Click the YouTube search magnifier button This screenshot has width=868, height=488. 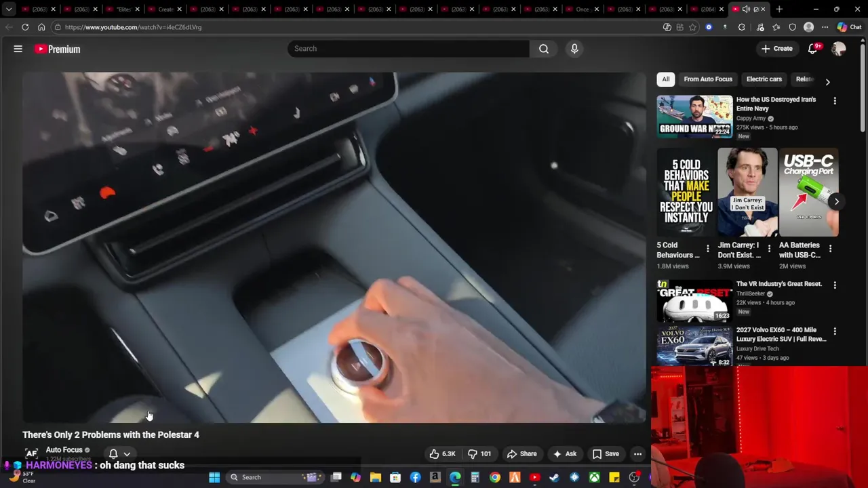pos(544,49)
